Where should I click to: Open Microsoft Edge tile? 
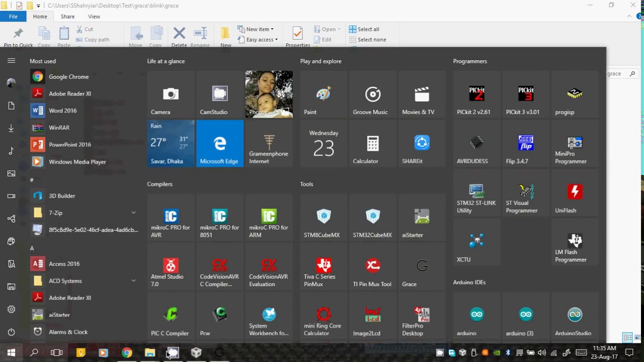tap(220, 143)
